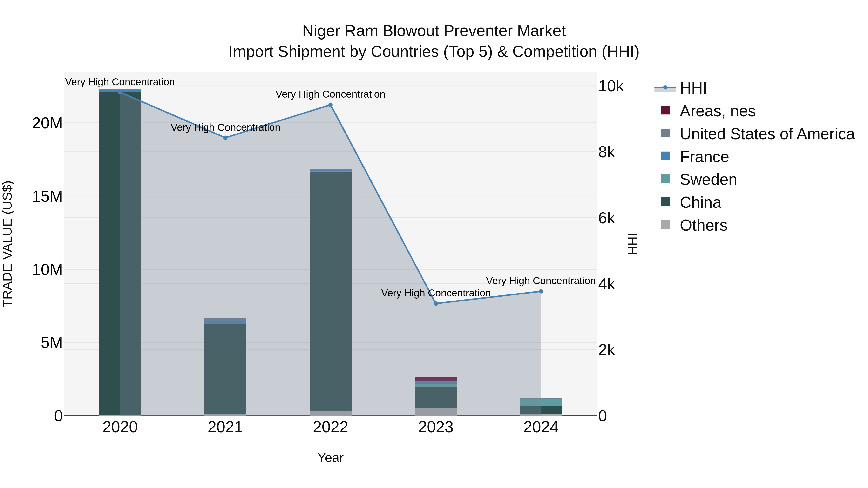Screen dimensions: 868x488
Task: Click the 2022 HHI data point
Action: click(331, 105)
